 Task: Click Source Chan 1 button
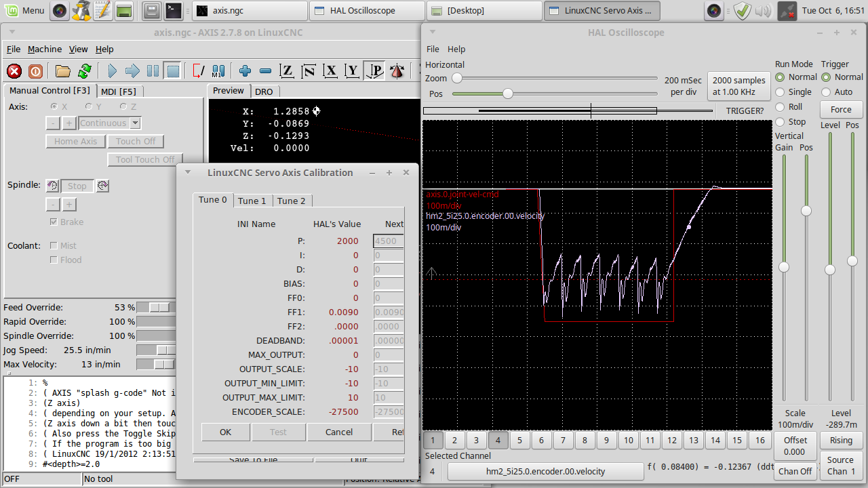[x=841, y=466]
